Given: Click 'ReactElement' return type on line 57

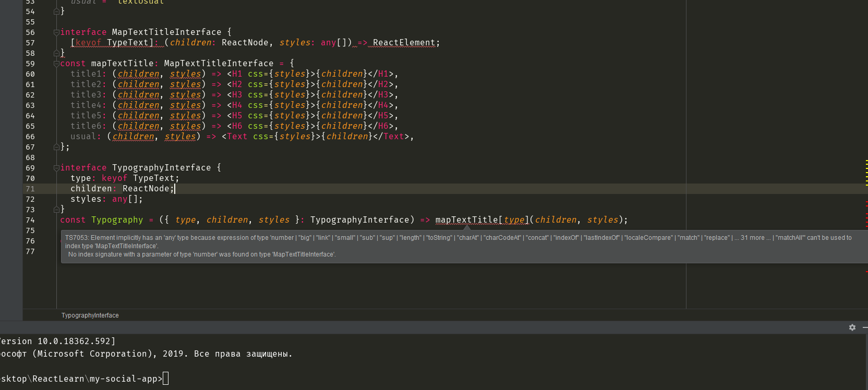Looking at the screenshot, I should pos(404,43).
